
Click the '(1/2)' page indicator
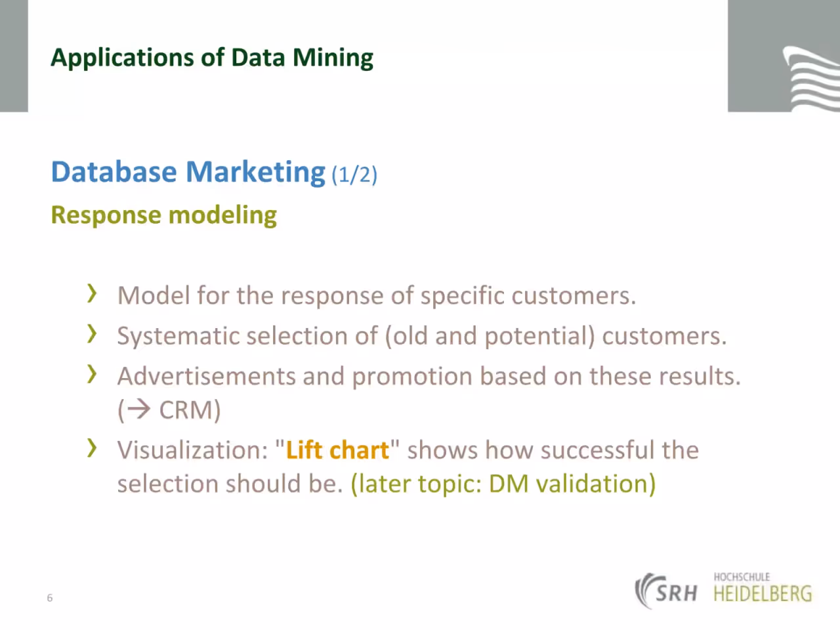tap(354, 175)
